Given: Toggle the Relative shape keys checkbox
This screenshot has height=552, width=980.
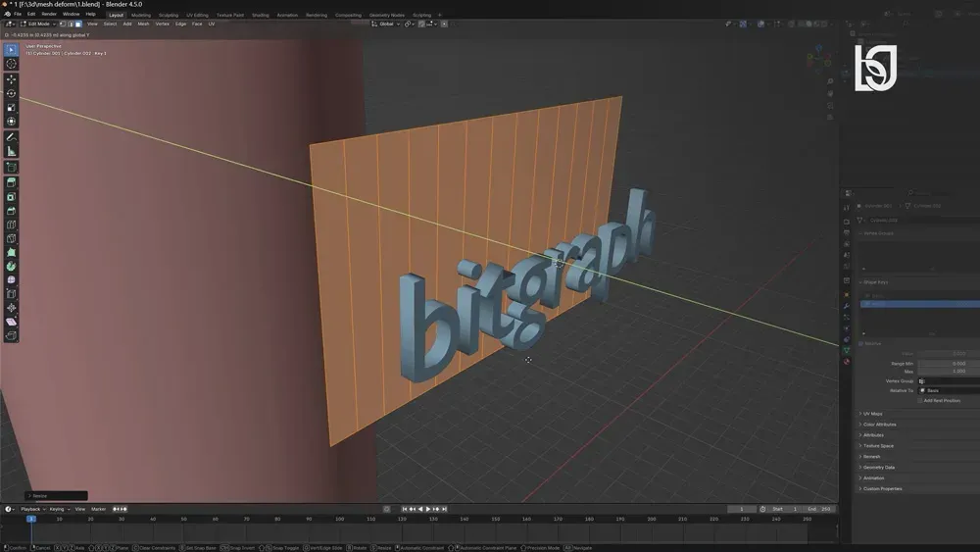Looking at the screenshot, I should (861, 344).
